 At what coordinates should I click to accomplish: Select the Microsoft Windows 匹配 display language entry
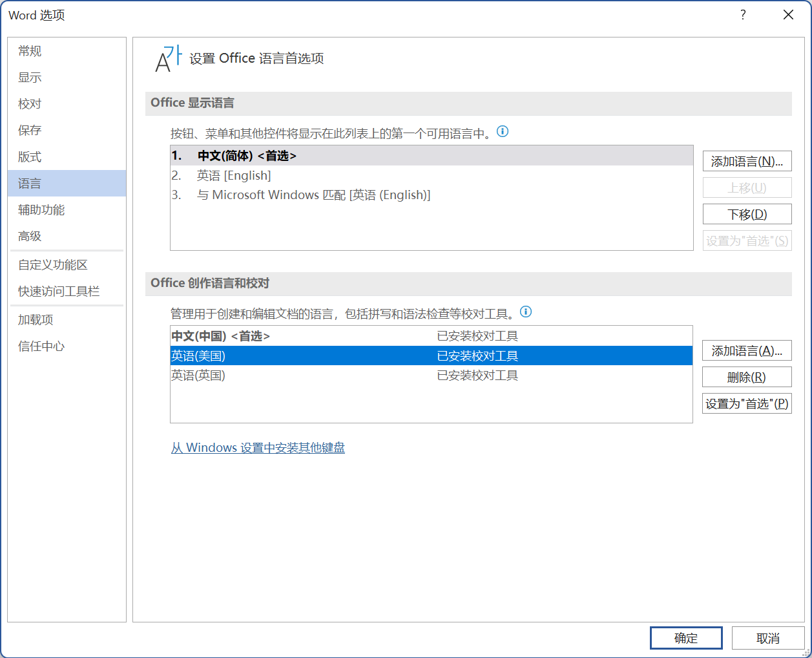coord(313,195)
